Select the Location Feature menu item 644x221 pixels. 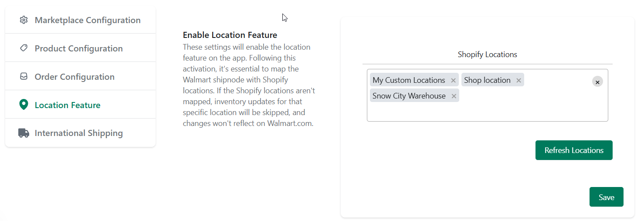80,105
